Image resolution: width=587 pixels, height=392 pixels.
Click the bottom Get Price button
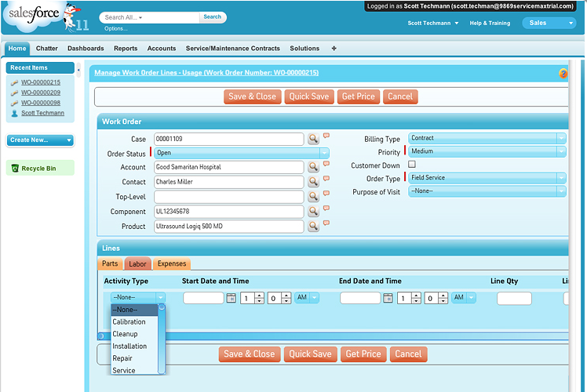pyautogui.click(x=363, y=354)
